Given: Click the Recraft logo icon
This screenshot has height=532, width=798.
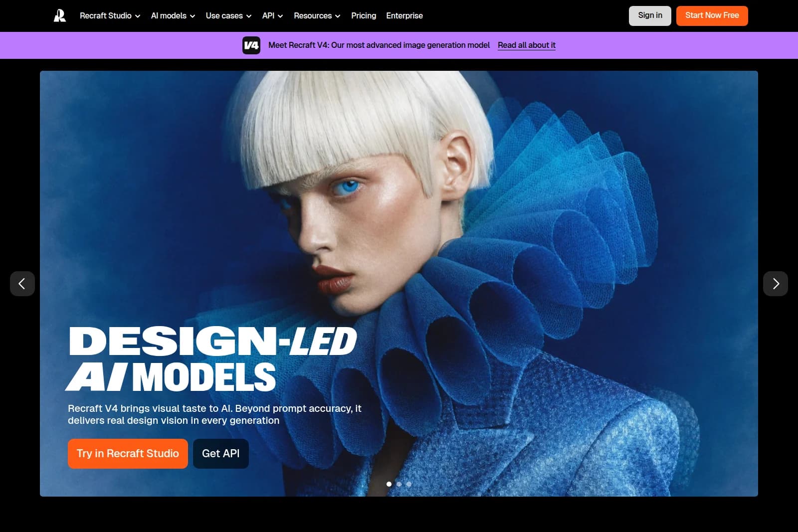Looking at the screenshot, I should point(59,15).
